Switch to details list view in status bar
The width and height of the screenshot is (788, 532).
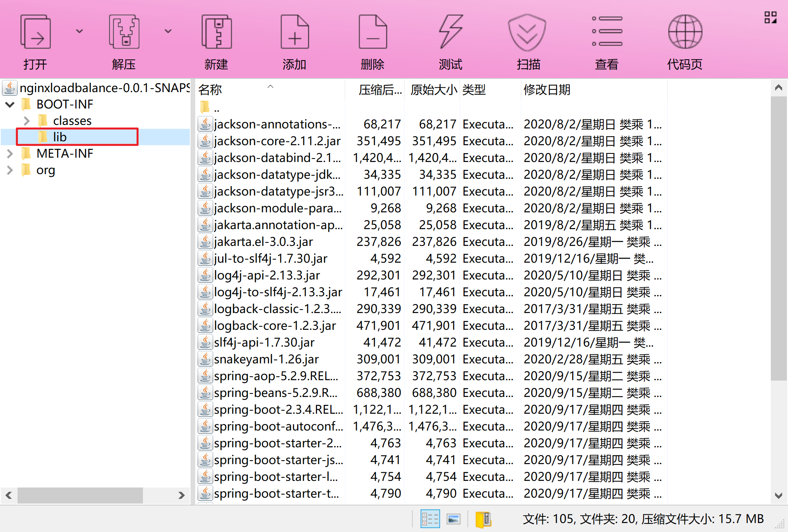(x=430, y=519)
